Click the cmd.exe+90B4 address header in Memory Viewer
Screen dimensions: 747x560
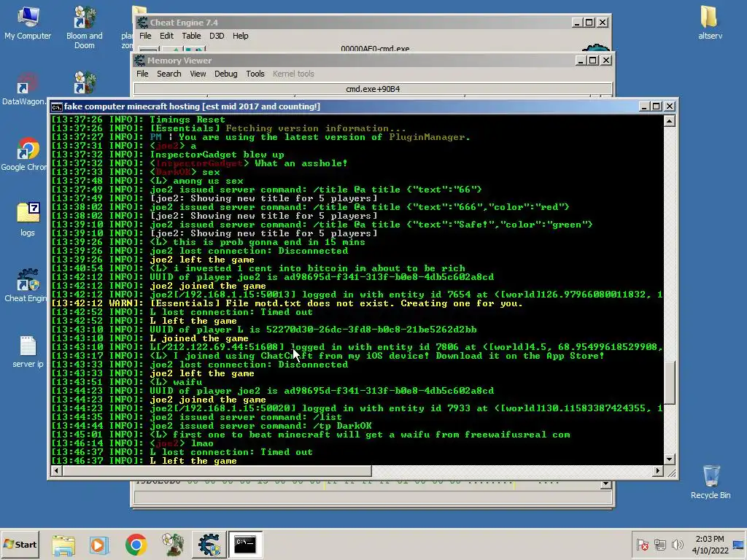tap(373, 89)
